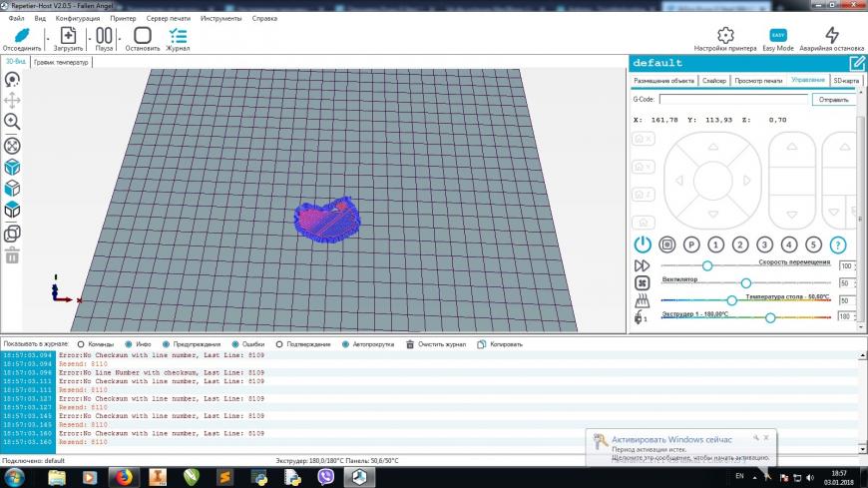Image resolution: width=868 pixels, height=488 pixels.
Task: Disable Автопрокрутка auto-scroll option
Action: [347, 344]
